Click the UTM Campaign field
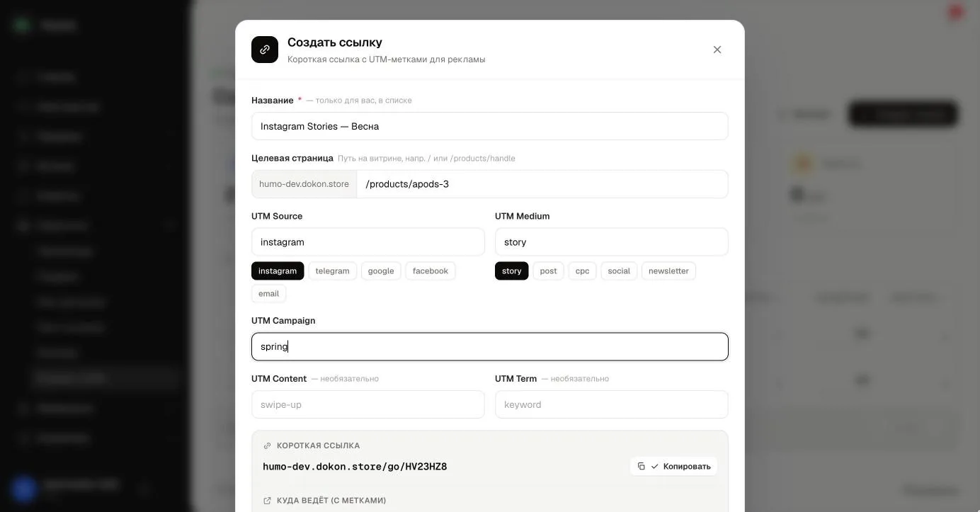 (490, 347)
